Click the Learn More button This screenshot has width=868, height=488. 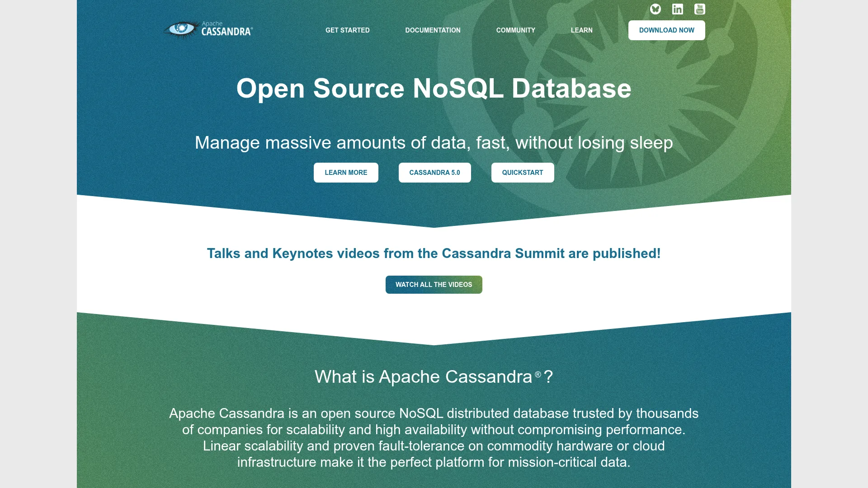[x=346, y=173]
